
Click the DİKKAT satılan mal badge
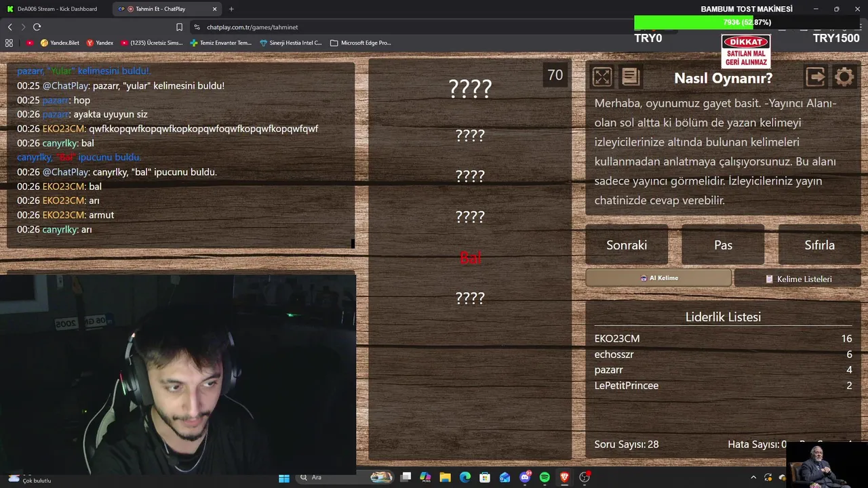tap(746, 52)
